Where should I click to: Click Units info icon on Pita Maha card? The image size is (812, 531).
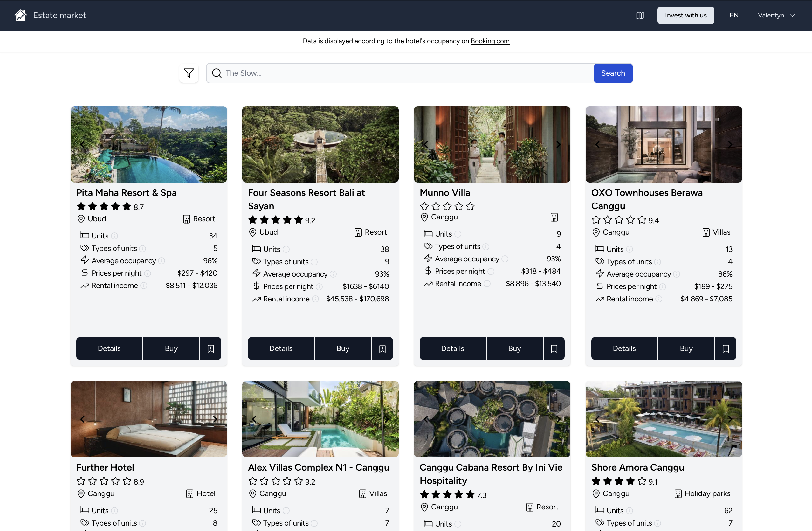tap(115, 236)
